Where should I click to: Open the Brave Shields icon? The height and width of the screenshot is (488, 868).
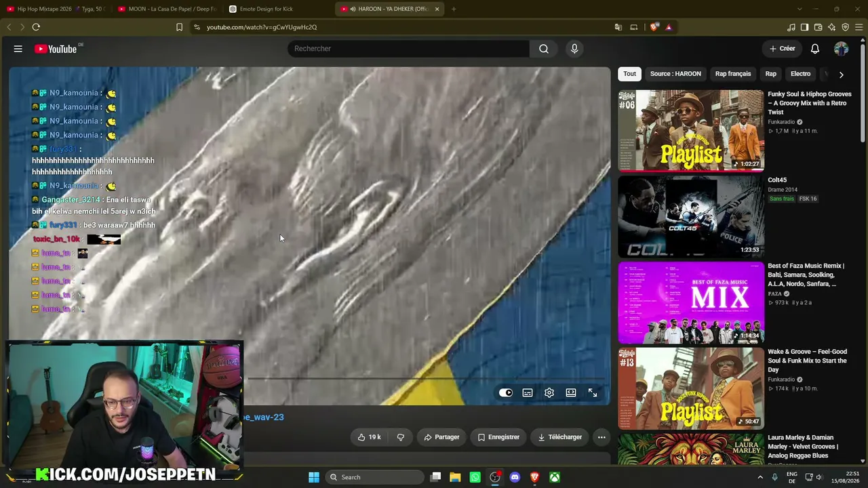pos(654,27)
